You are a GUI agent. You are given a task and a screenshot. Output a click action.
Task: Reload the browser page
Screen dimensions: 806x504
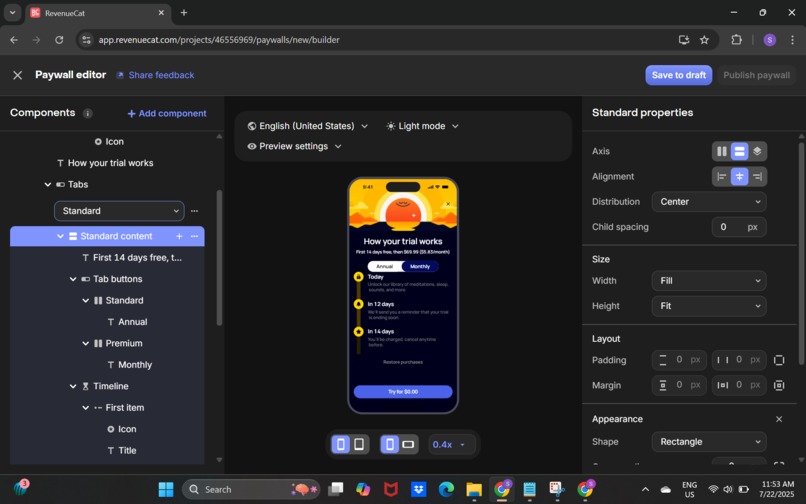tap(59, 40)
